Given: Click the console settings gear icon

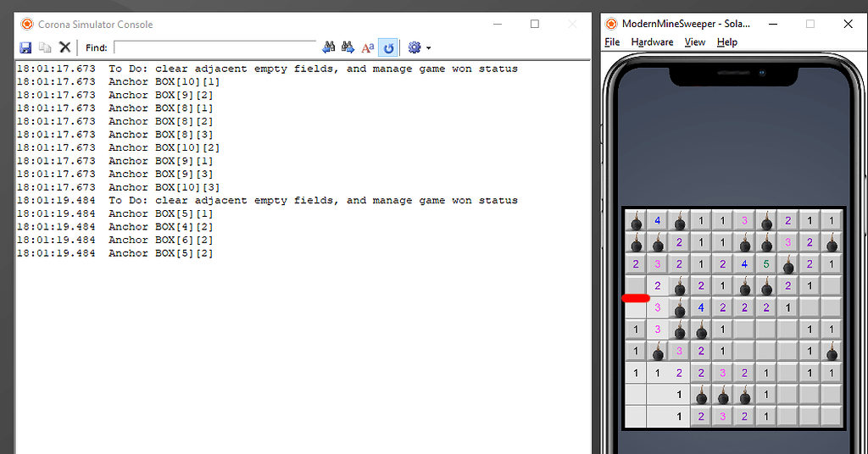Looking at the screenshot, I should (x=414, y=47).
